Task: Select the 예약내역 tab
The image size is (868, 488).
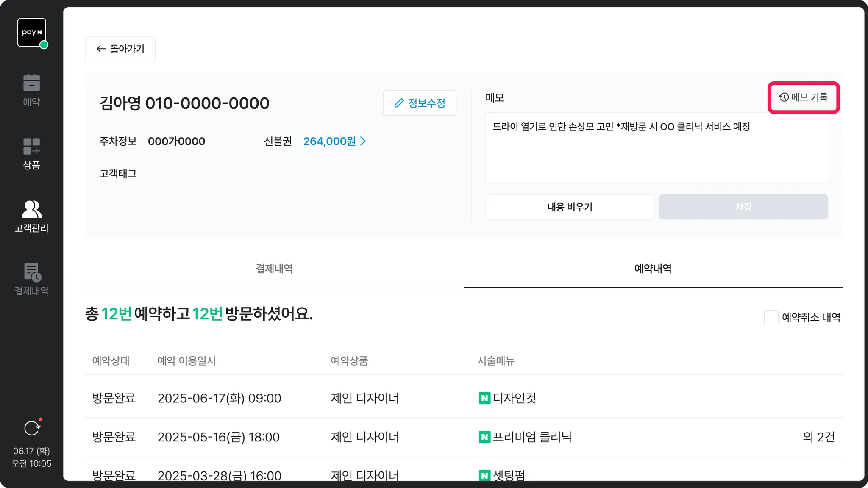Action: (x=653, y=269)
